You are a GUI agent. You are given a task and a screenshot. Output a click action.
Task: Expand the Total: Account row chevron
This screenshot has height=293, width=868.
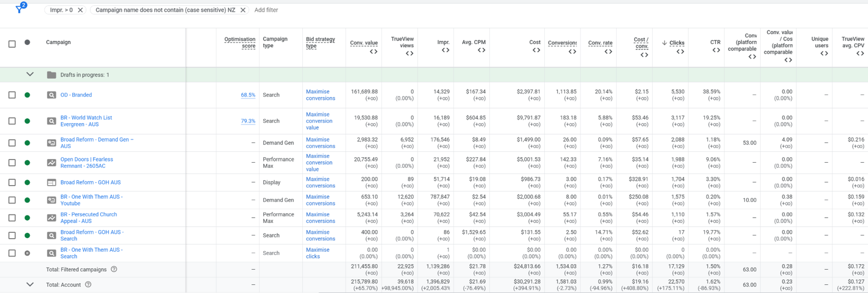pyautogui.click(x=30, y=284)
